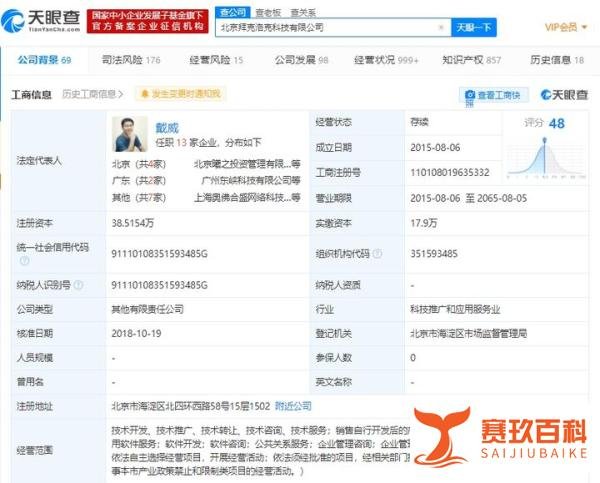Select the 实缴资本 value 17.9万
This screenshot has height=483, width=600.
click(424, 223)
